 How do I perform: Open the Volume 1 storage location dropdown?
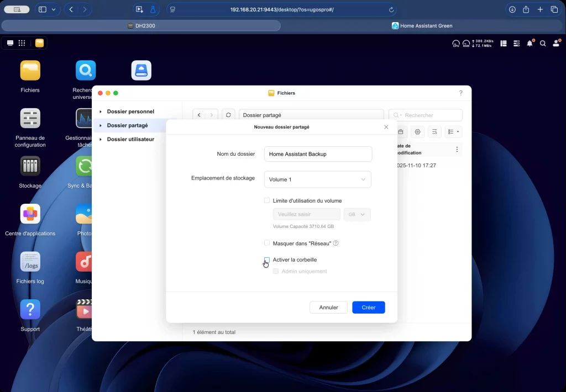[x=317, y=179]
